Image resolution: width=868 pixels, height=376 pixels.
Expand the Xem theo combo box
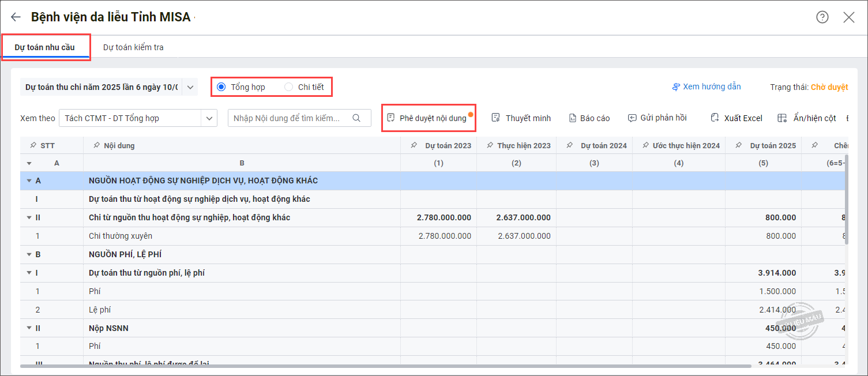[x=209, y=118]
